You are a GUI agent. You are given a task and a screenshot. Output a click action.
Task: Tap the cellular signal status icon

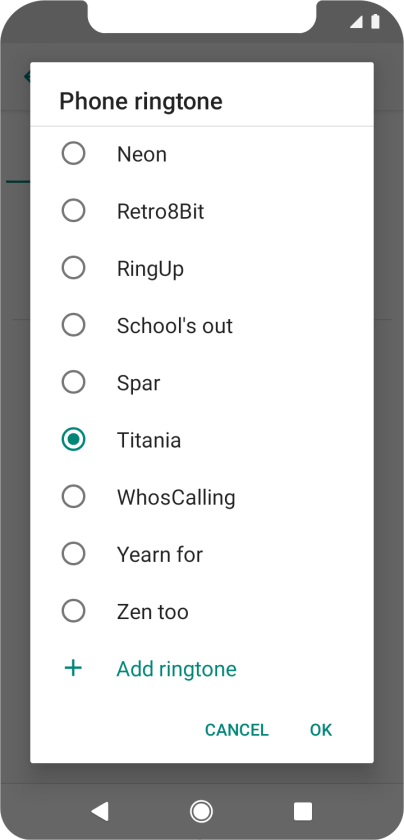point(356,22)
